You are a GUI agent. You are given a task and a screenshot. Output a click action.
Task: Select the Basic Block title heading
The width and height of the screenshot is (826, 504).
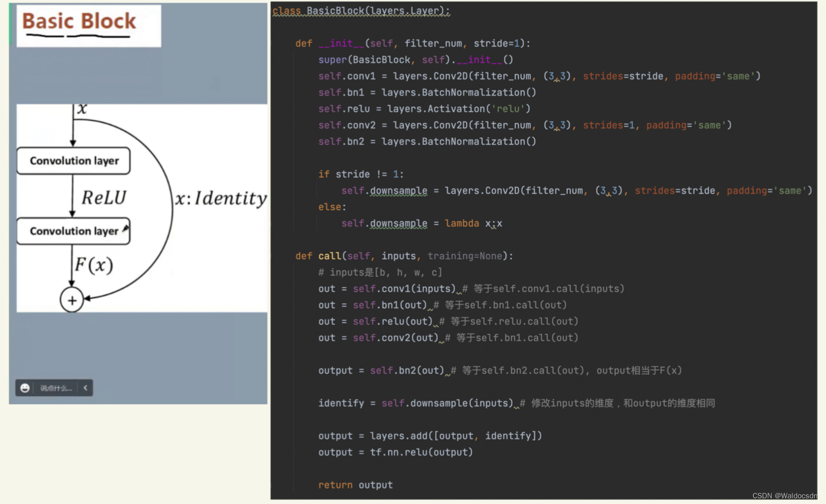(x=80, y=21)
